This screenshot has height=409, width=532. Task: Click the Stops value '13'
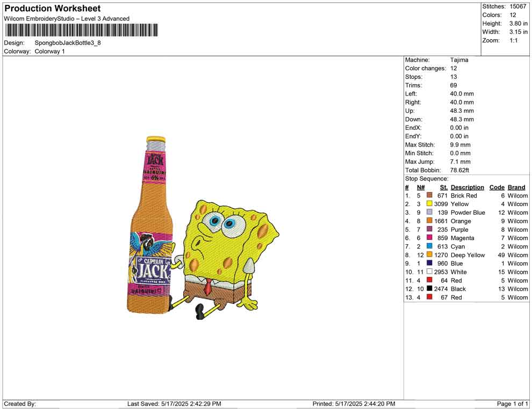[454, 77]
